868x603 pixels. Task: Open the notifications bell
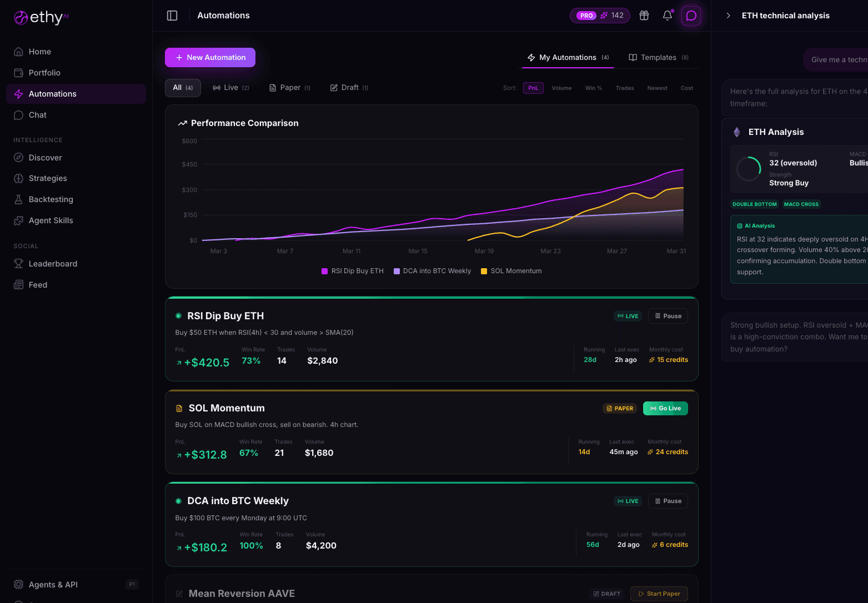(x=668, y=16)
